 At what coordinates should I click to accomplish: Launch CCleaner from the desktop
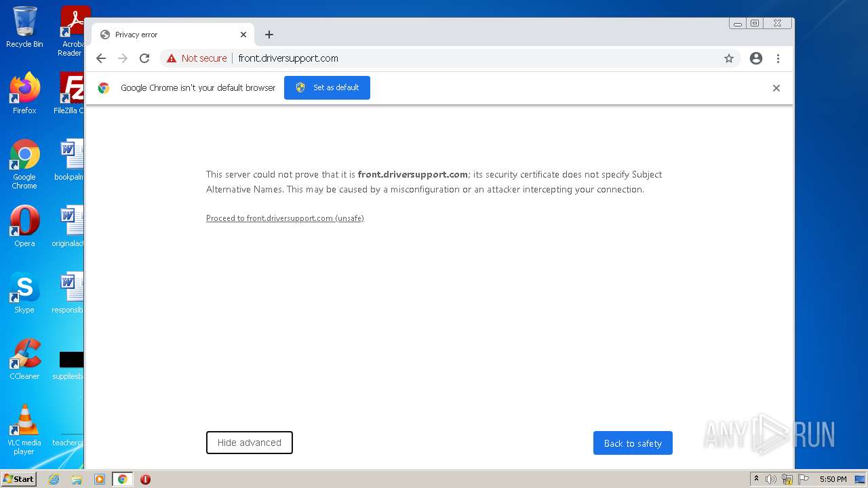[x=24, y=359]
